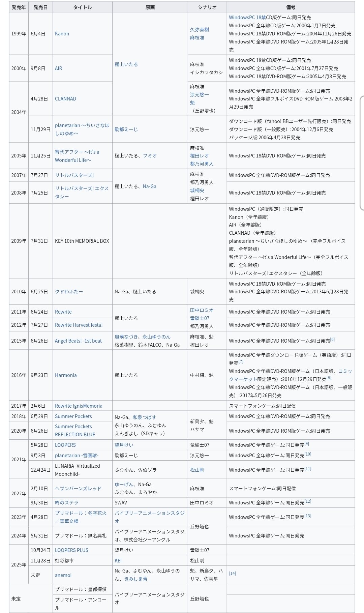Open the クドわふたー title link
364x613 pixels.
point(69,292)
